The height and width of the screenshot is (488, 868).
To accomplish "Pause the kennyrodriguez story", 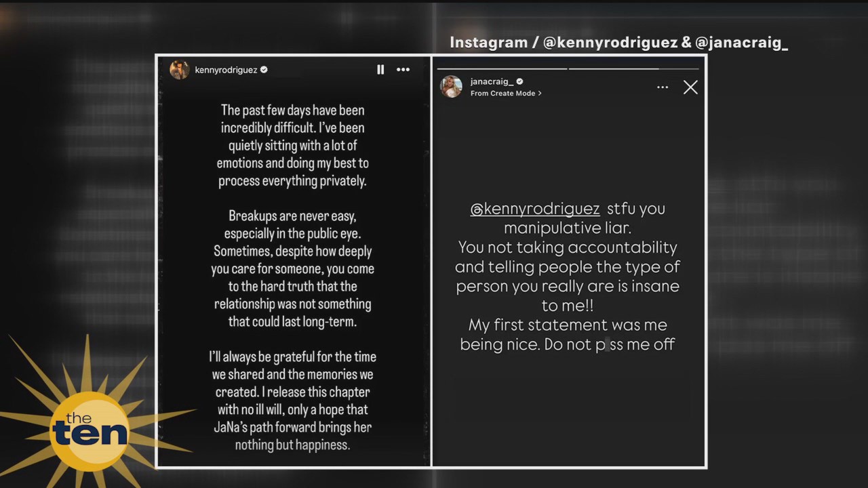I will (380, 70).
